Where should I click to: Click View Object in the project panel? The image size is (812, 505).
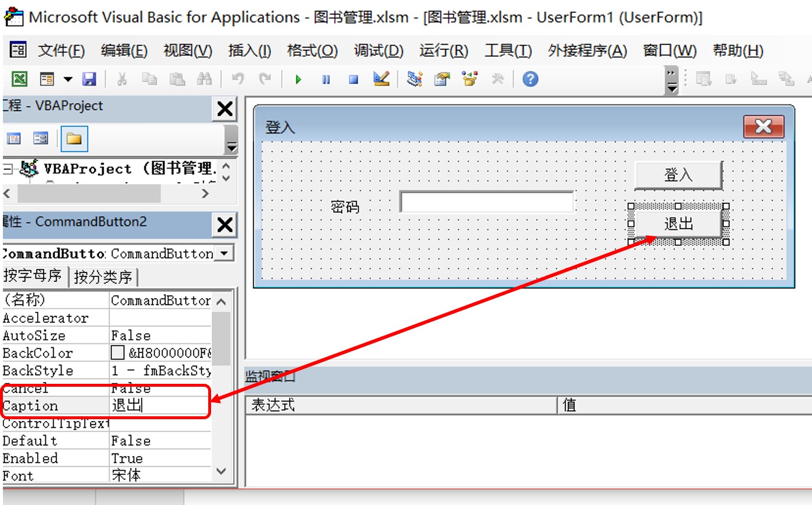coord(41,139)
